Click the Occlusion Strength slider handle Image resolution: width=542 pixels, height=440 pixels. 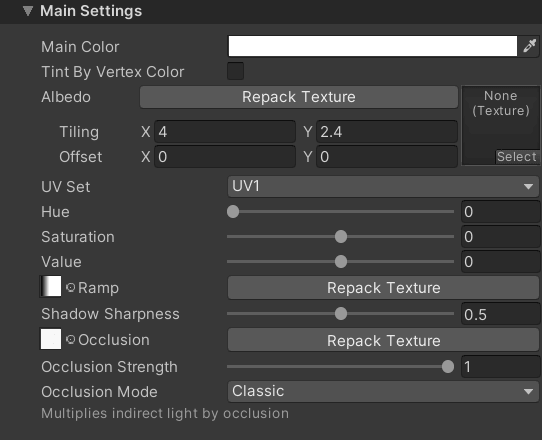click(448, 367)
